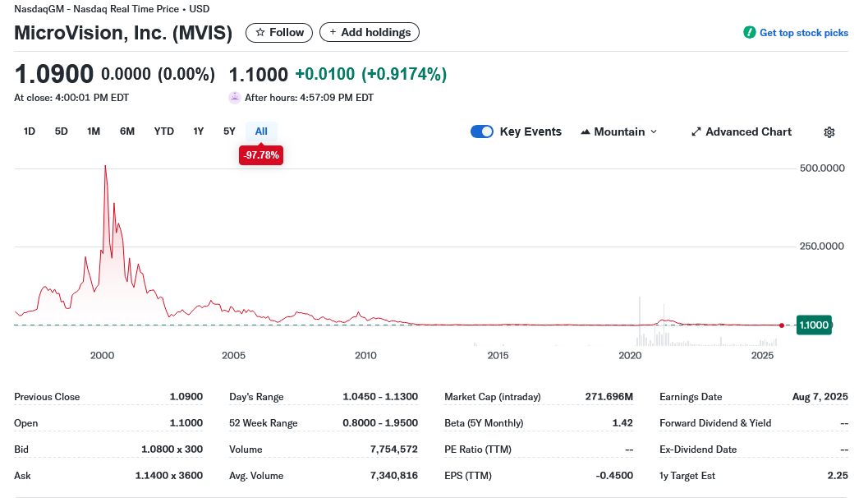868x498 pixels.
Task: Click the 1.0900 closing price
Action: pos(54,74)
